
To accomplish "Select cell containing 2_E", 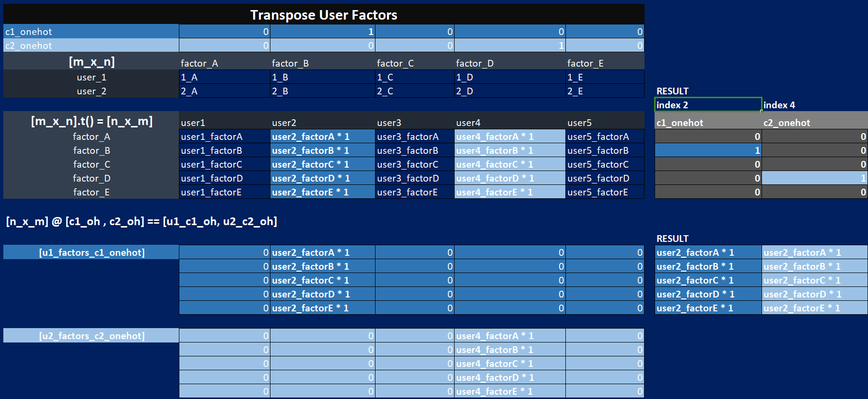I will coord(605,91).
